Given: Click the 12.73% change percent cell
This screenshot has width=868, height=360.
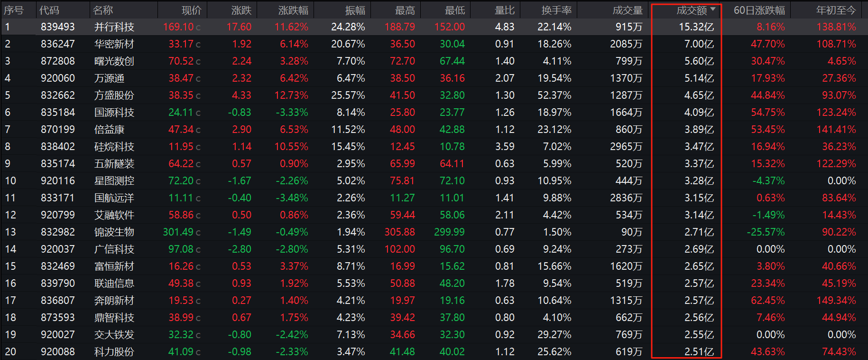Looking at the screenshot, I should (x=291, y=95).
